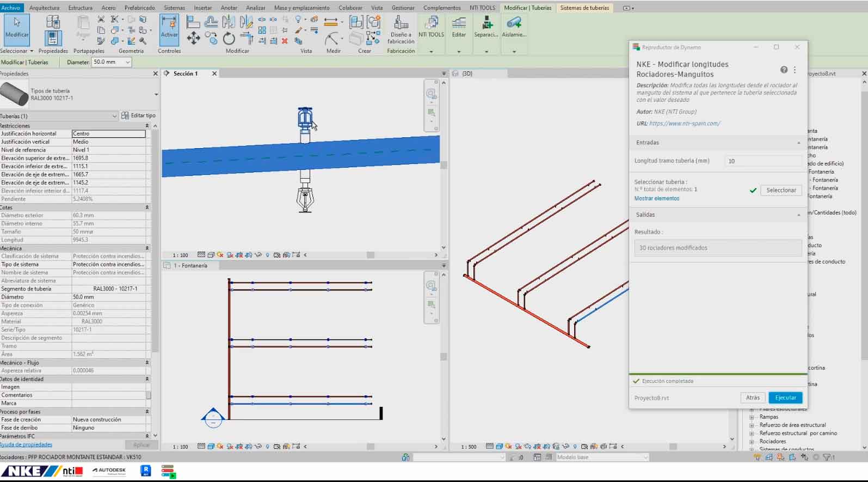Screen dimensions: 868x482
Task: Open the pipe type selector dropdown
Action: click(x=156, y=94)
